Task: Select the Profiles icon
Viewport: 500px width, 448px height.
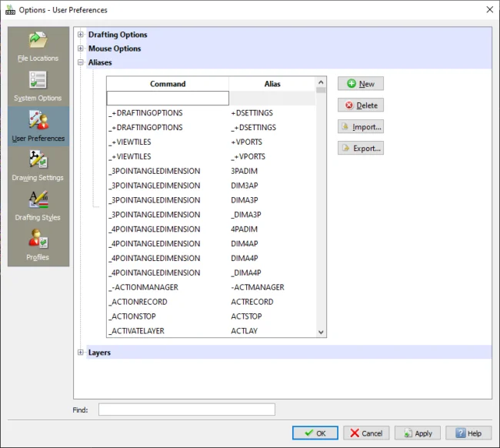Action: [38, 246]
